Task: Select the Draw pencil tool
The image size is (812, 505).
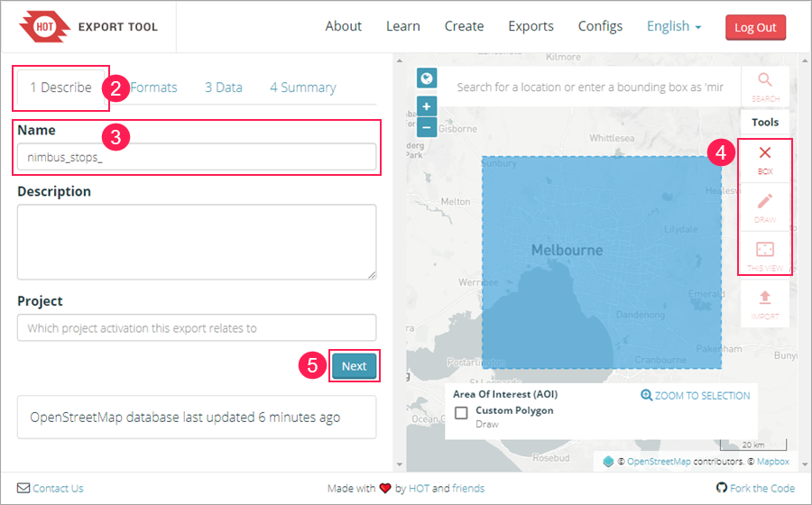Action: (x=765, y=208)
